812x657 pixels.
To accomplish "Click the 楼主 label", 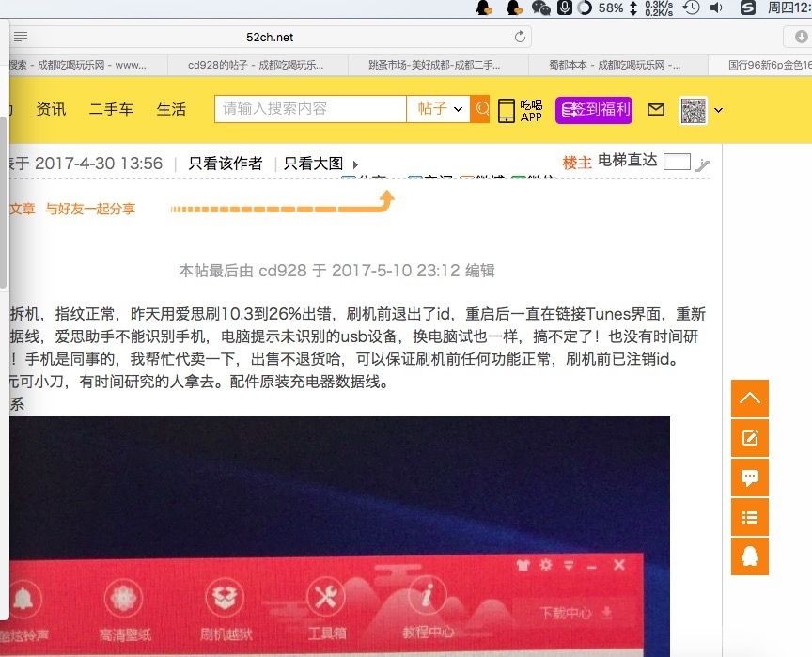I will point(576,163).
